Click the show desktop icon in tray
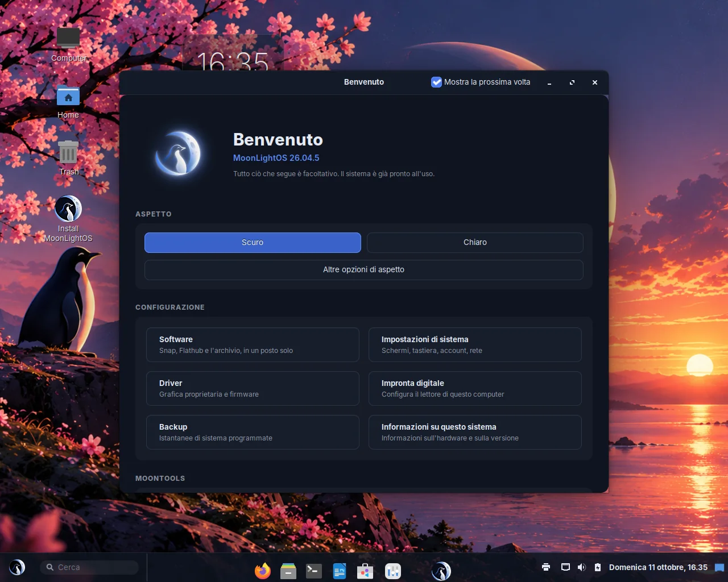 (x=719, y=567)
